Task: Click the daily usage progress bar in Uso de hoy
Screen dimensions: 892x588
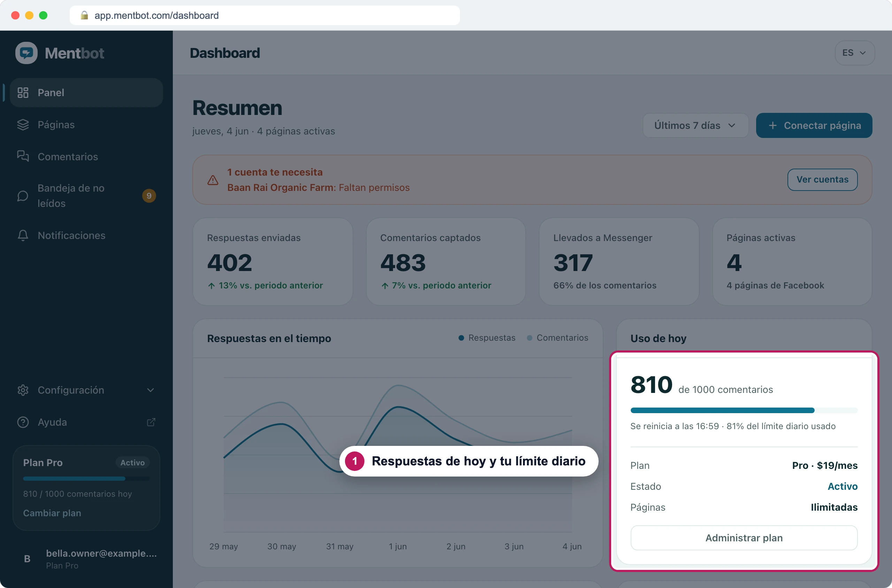Action: tap(744, 410)
